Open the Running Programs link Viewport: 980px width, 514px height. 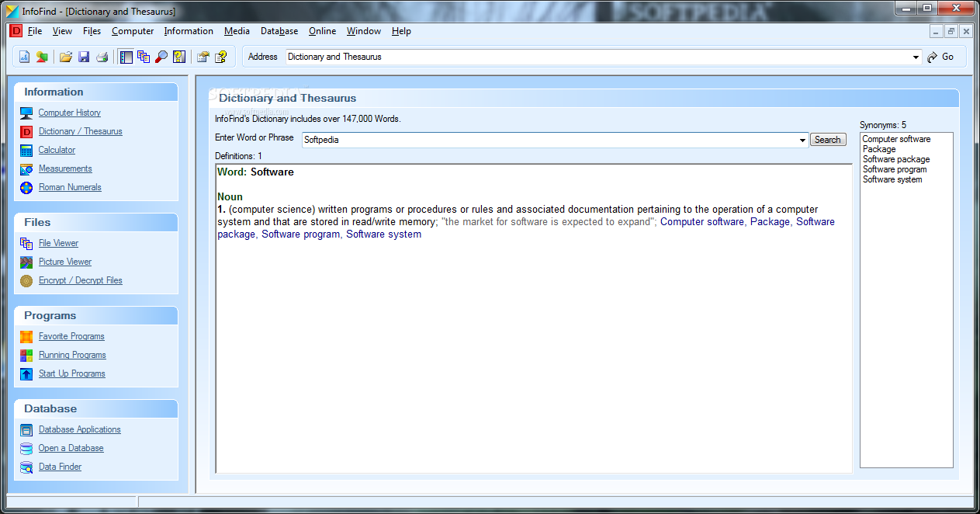pos(72,355)
